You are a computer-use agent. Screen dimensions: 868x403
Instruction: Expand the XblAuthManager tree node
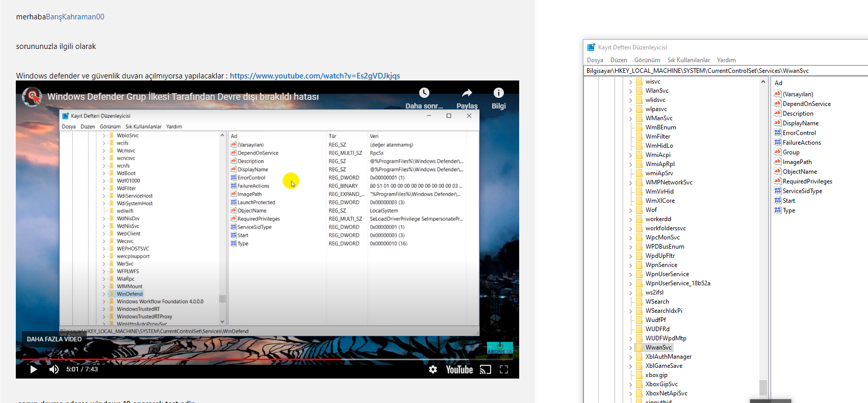point(630,357)
